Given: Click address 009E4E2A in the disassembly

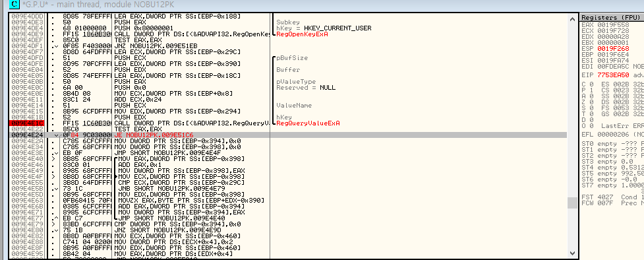Looking at the screenshot, I should pyautogui.click(x=27, y=141).
